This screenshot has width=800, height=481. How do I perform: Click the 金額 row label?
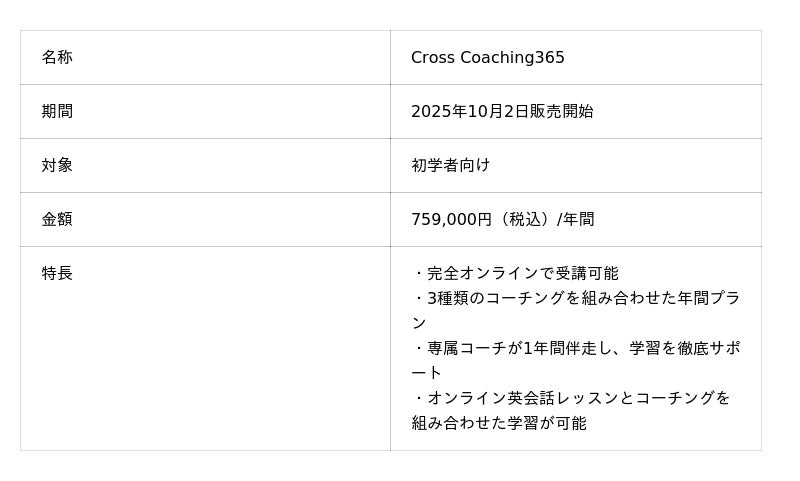(57, 220)
